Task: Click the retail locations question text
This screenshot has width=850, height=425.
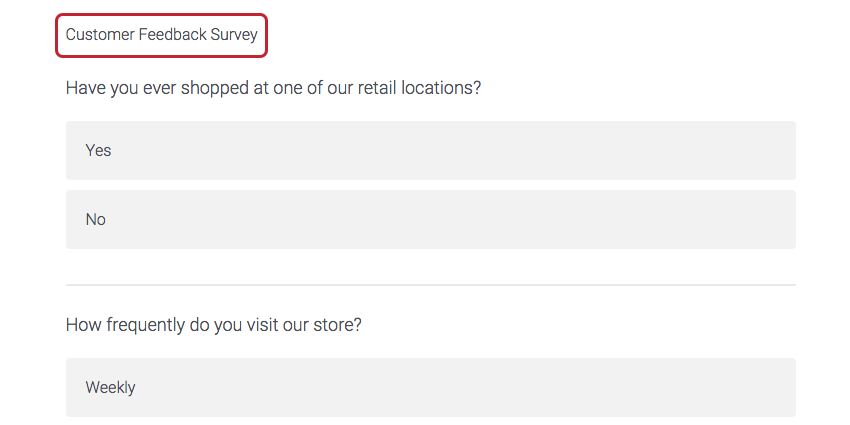Action: click(273, 88)
